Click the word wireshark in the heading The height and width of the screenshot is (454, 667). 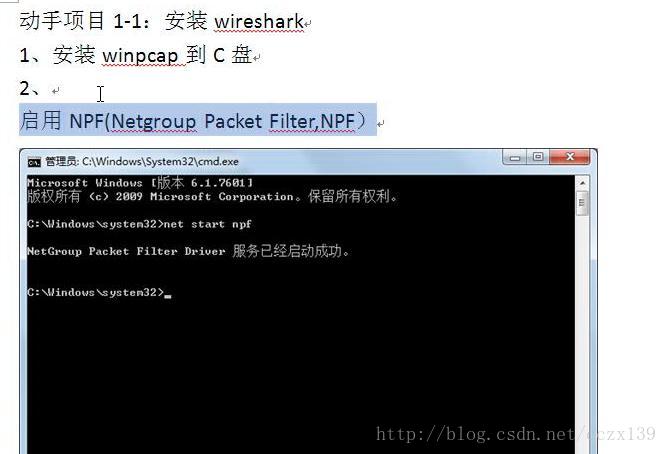[x=259, y=21]
